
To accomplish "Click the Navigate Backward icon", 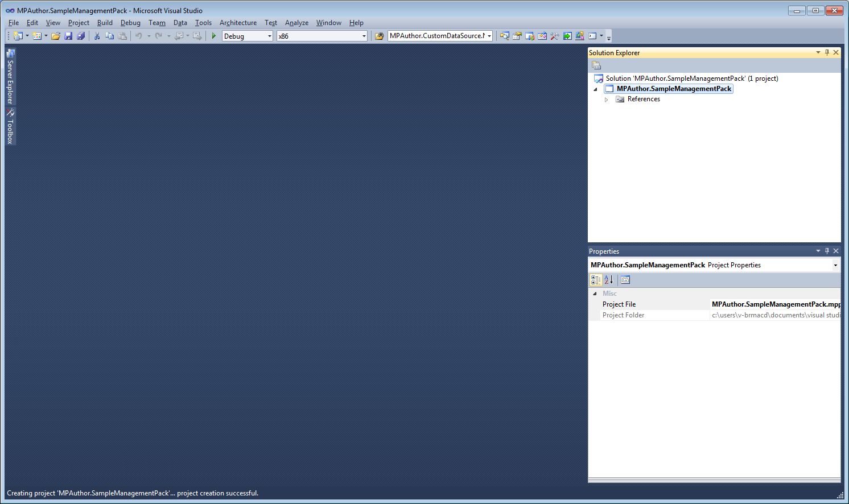I will point(179,36).
